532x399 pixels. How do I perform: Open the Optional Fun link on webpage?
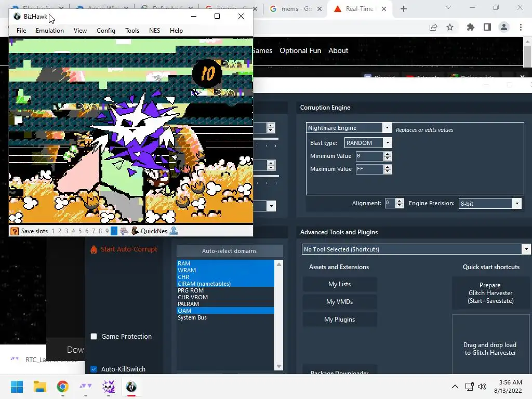(x=300, y=50)
